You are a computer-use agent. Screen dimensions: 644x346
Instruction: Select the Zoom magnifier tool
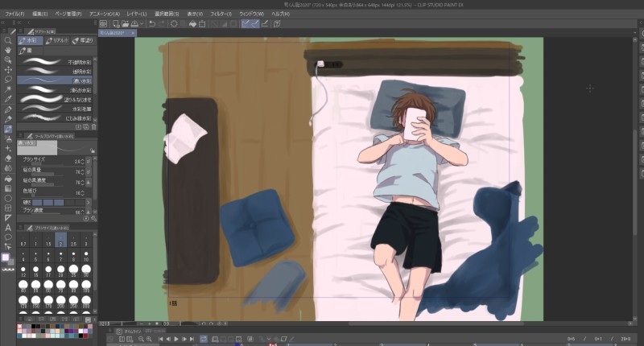pos(8,40)
